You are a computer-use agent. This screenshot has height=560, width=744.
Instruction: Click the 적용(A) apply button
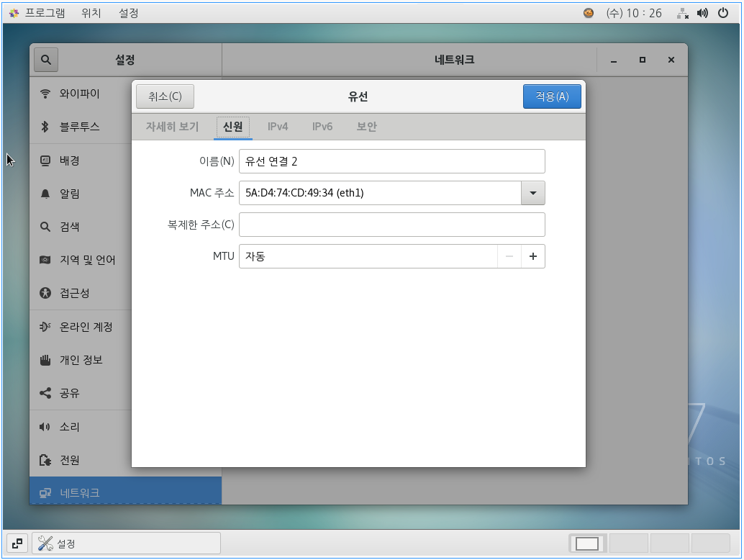(x=552, y=96)
